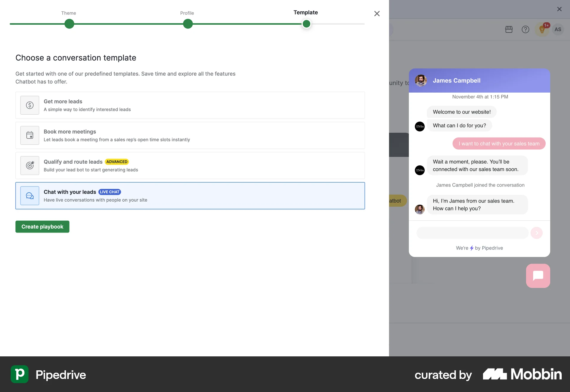Go to the Theme step
Viewport: 570px width, 392px height.
tap(69, 24)
